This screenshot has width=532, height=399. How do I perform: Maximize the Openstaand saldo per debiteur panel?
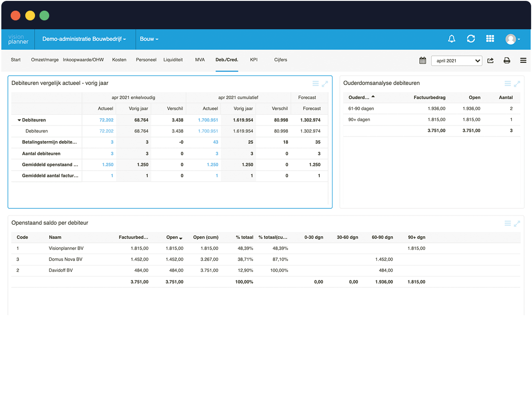click(517, 223)
